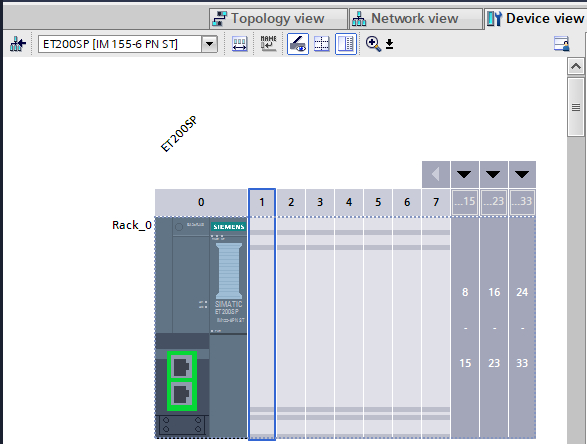The height and width of the screenshot is (444, 587).
Task: Click the page break grid icon
Action: click(x=322, y=44)
